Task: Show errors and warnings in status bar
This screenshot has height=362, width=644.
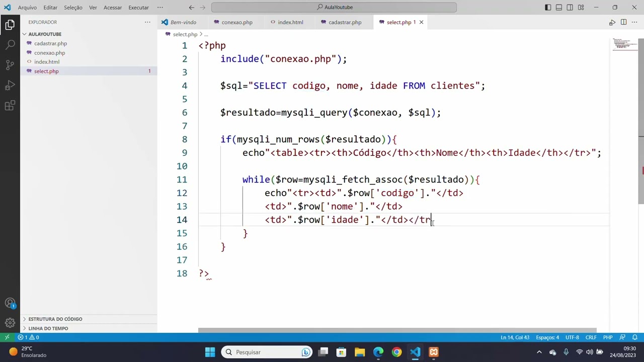Action: coord(29,337)
